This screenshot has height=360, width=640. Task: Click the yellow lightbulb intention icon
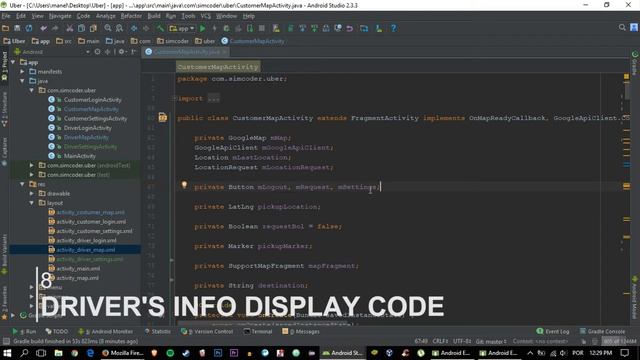(184, 185)
